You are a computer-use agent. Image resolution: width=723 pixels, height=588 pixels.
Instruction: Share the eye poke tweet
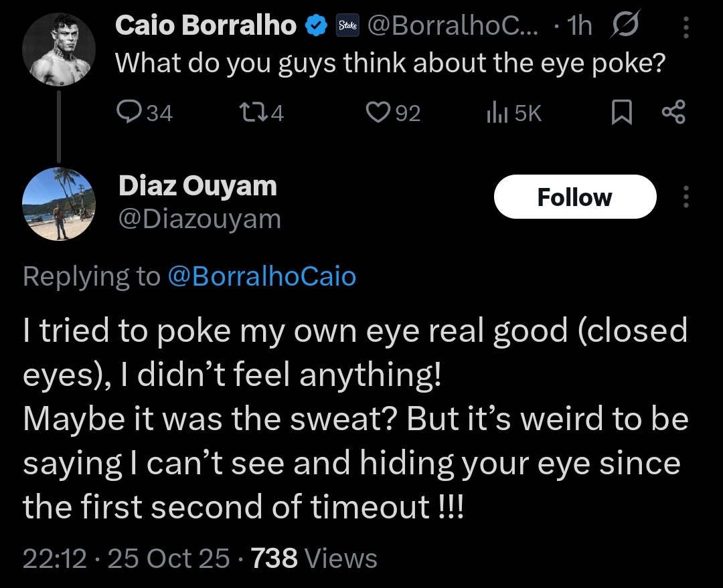pos(673,113)
